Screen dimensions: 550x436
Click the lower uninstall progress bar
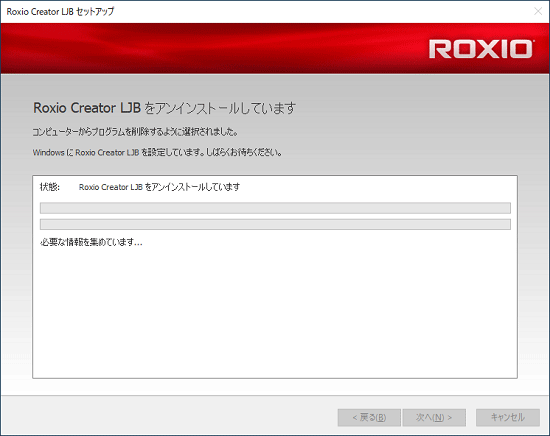pos(275,224)
